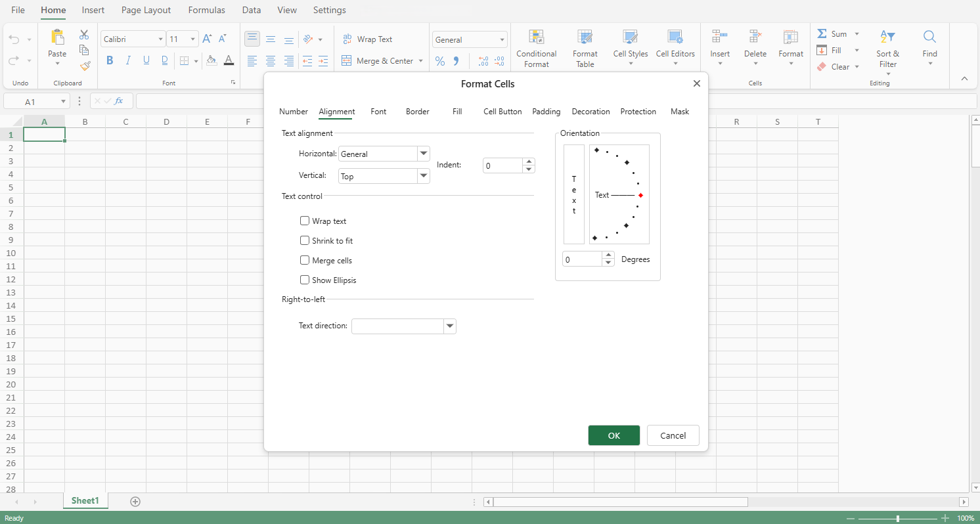Decrease font size with the smaller A icon
The image size is (980, 524).
click(223, 39)
